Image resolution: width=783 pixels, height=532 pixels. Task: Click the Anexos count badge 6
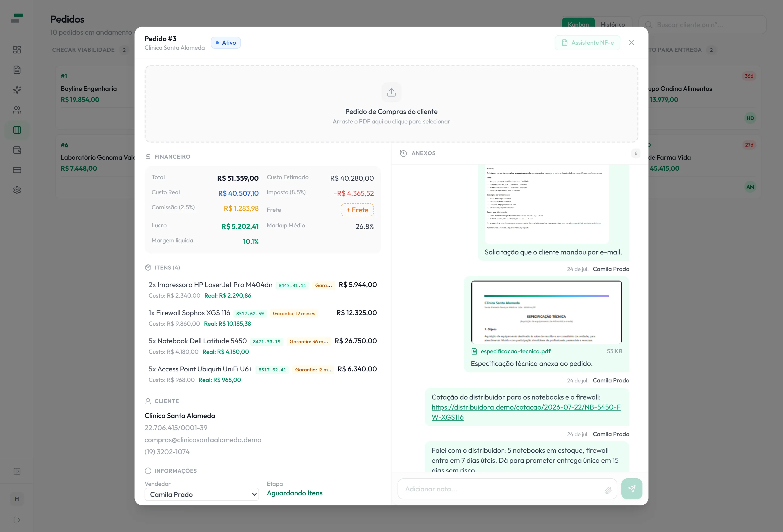[x=635, y=153]
